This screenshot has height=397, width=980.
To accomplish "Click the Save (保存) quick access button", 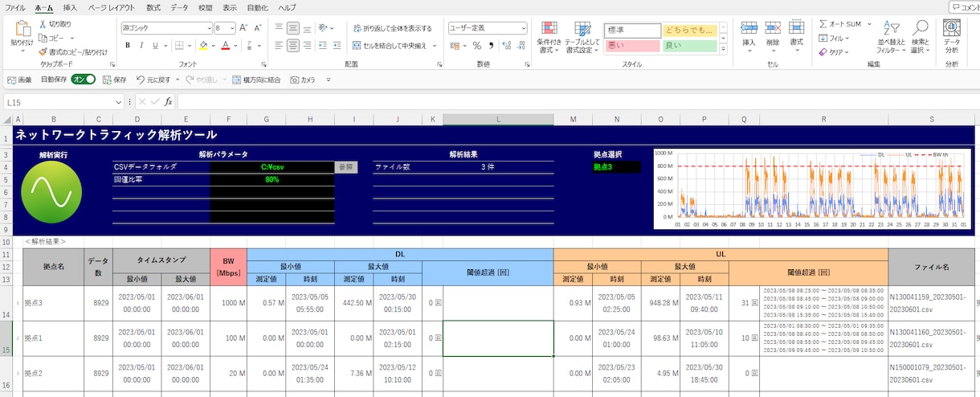I will 113,80.
